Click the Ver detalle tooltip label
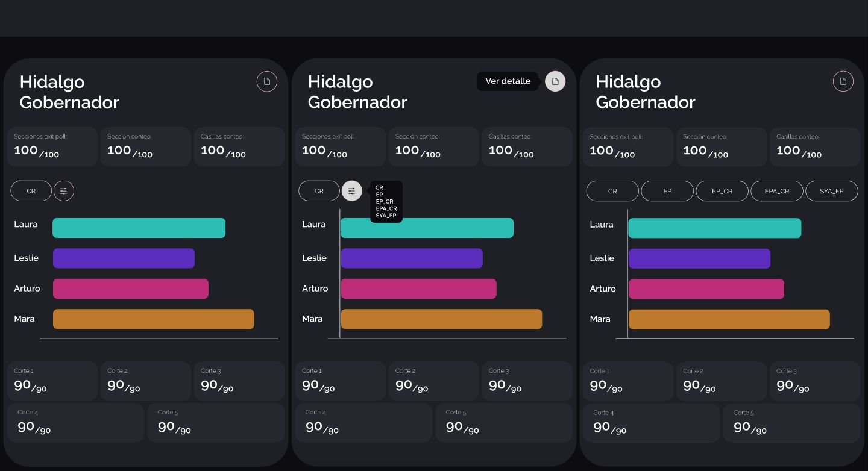 point(508,81)
